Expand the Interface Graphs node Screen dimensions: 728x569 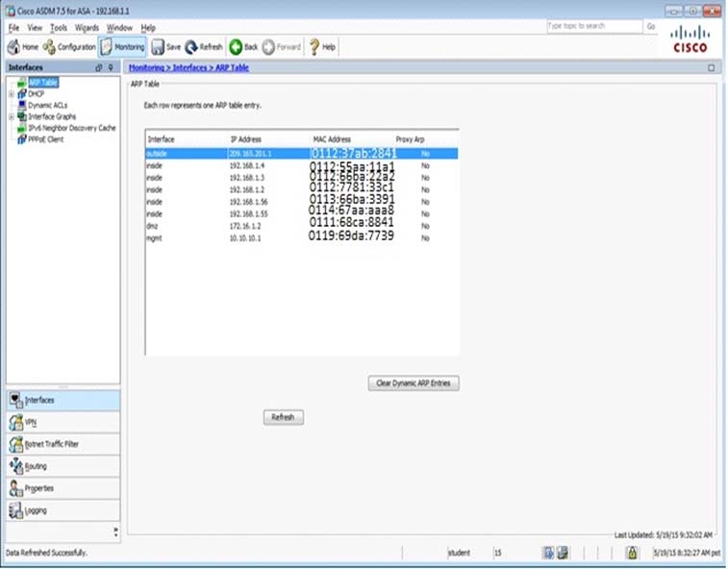[x=12, y=117]
